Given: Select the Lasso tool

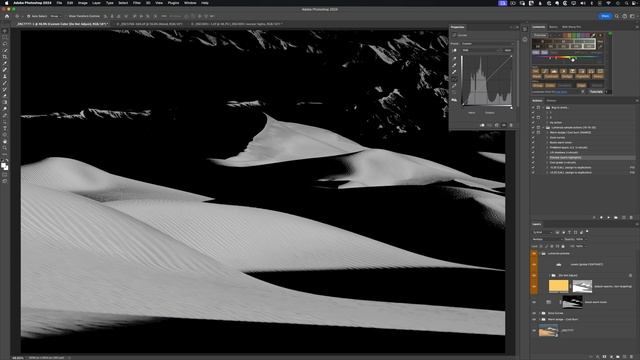Looking at the screenshot, I should 4,44.
